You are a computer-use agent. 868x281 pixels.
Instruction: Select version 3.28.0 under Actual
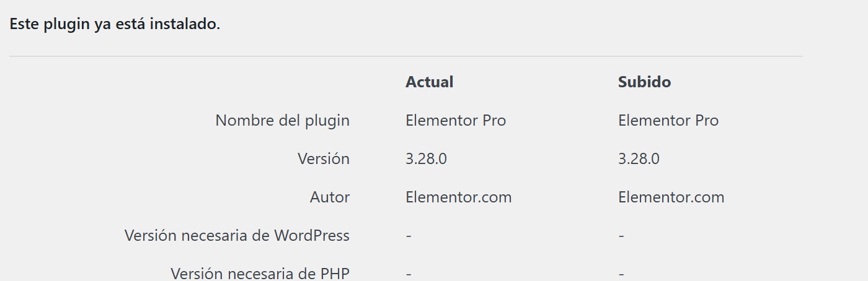click(x=426, y=159)
